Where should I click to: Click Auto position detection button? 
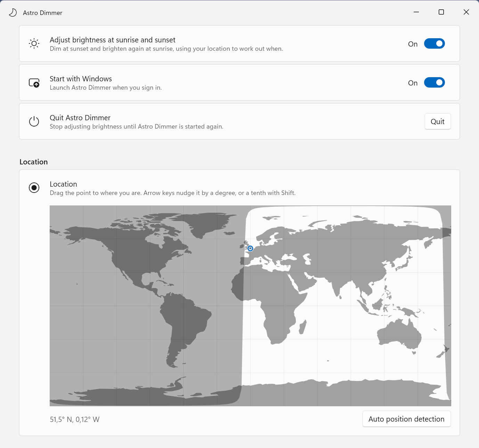(407, 419)
